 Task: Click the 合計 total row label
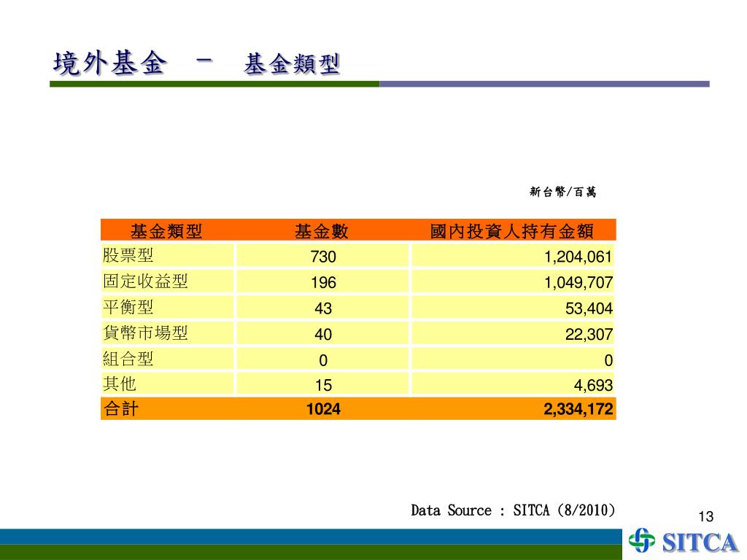[121, 408]
